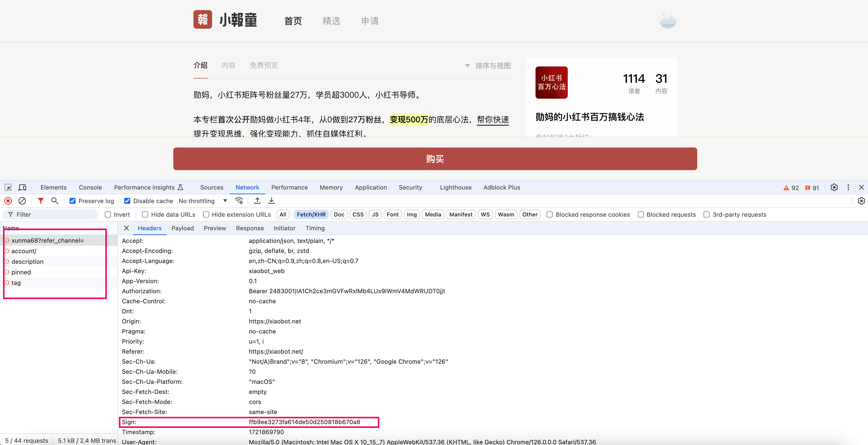Click the 帮你快速 underlined link text
The width and height of the screenshot is (868, 445).
click(x=493, y=120)
